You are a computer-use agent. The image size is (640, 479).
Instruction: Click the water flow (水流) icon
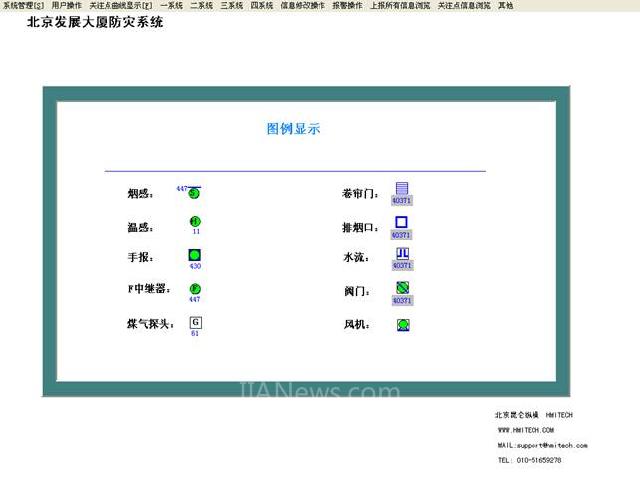(x=401, y=254)
